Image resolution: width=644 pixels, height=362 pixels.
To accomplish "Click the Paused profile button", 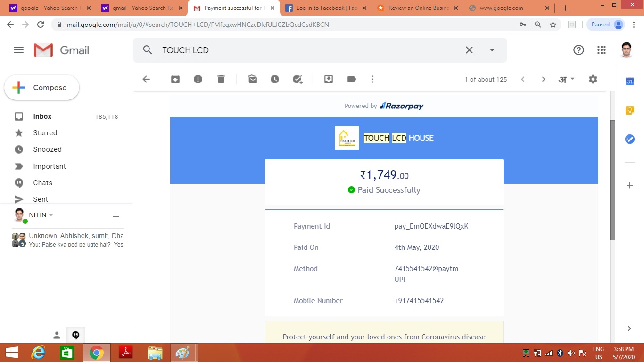I will [x=606, y=25].
